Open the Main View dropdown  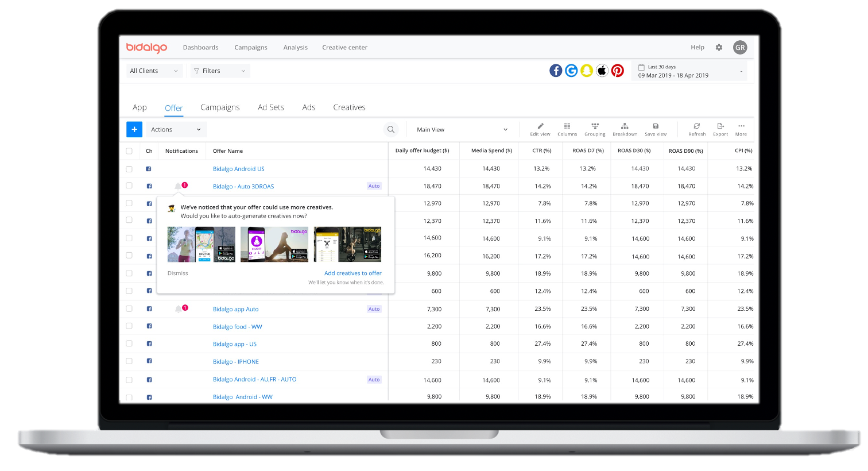[x=462, y=129]
